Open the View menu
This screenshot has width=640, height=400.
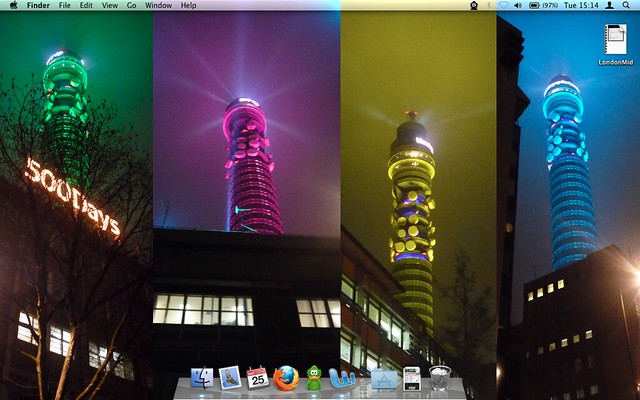[x=110, y=5]
